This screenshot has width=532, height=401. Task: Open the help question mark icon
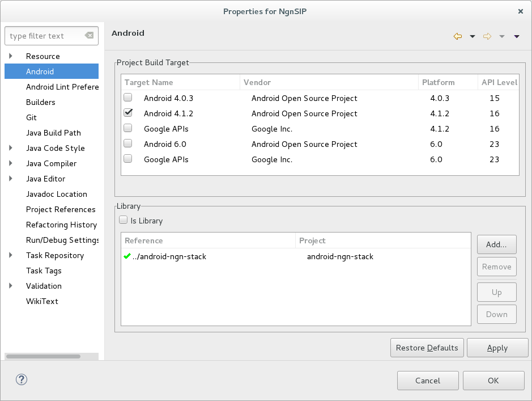[x=22, y=379]
